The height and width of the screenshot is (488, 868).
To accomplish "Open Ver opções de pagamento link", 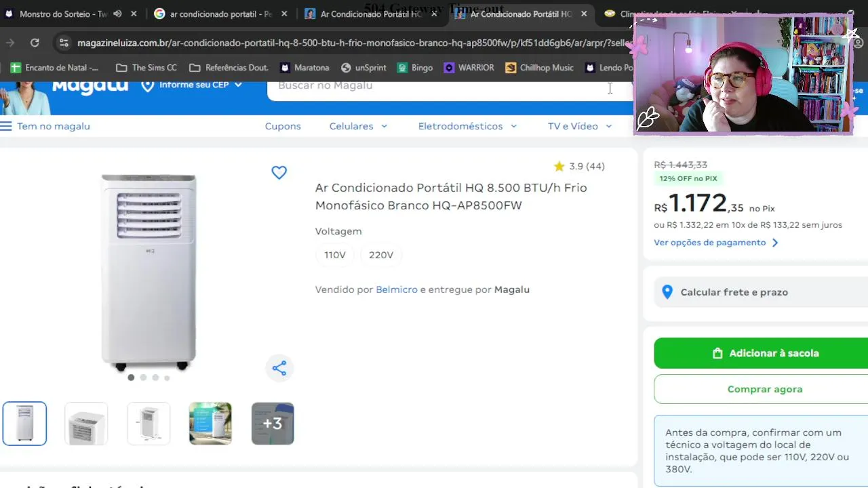I will [715, 243].
